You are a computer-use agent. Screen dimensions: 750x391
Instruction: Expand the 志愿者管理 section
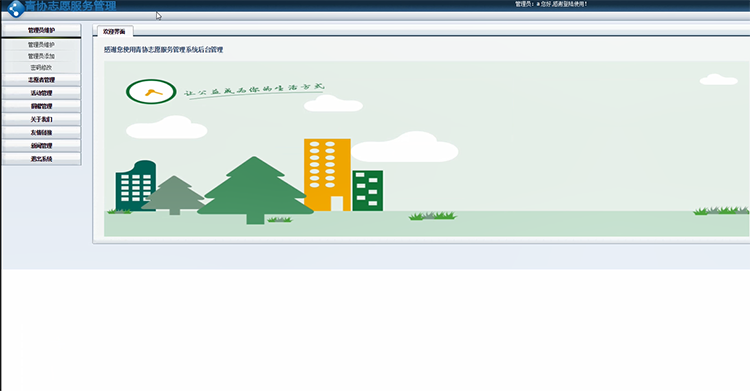pyautogui.click(x=41, y=80)
